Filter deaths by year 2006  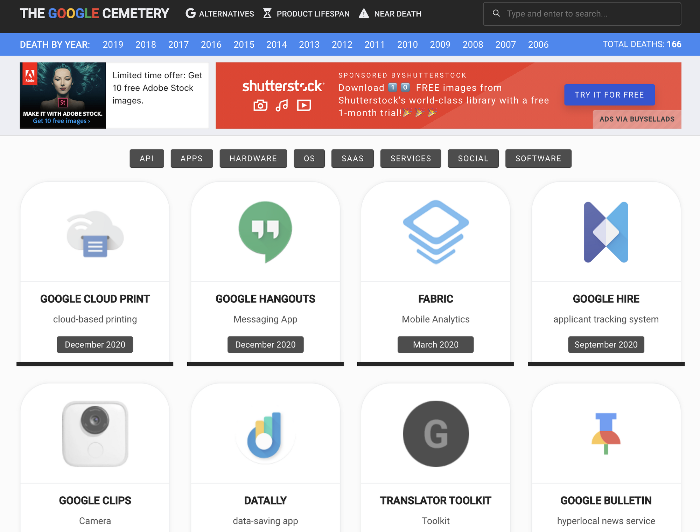538,45
